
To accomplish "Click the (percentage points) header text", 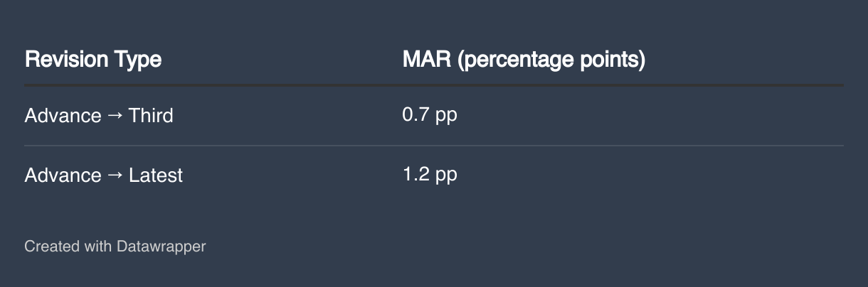I will point(551,60).
